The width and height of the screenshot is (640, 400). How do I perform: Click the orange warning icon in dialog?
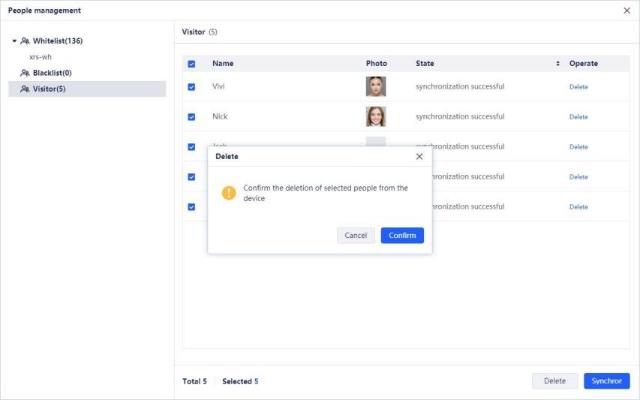pos(229,192)
